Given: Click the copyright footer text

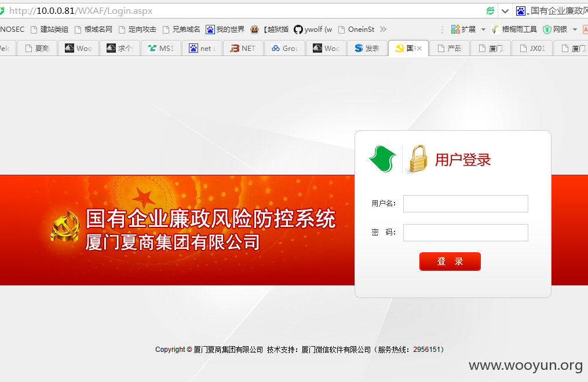Looking at the screenshot, I should tap(300, 350).
